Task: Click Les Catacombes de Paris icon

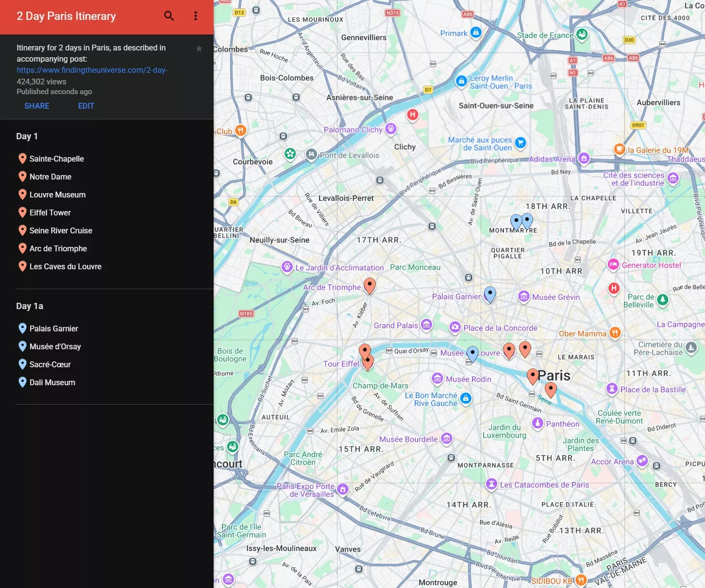Action: pyautogui.click(x=491, y=484)
